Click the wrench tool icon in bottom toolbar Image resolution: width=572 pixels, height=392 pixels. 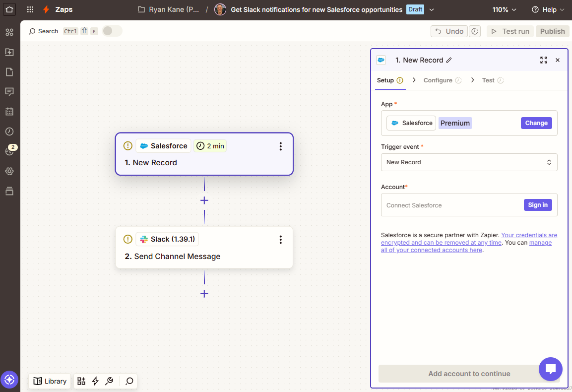(x=109, y=381)
